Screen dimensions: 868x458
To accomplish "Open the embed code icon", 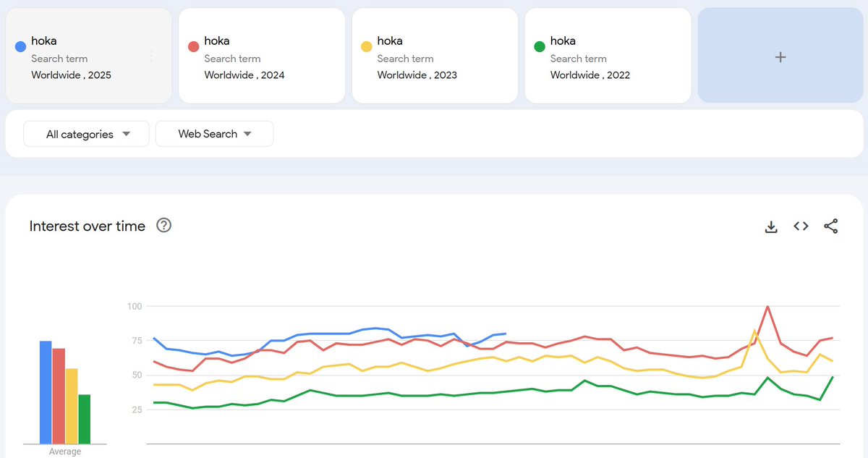I will [x=801, y=226].
